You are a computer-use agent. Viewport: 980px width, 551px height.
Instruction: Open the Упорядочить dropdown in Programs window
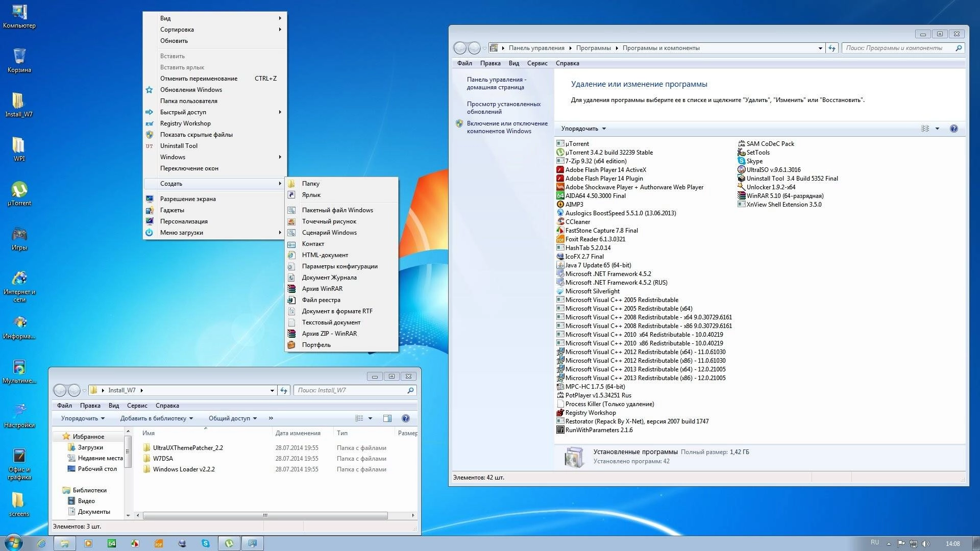click(x=583, y=129)
